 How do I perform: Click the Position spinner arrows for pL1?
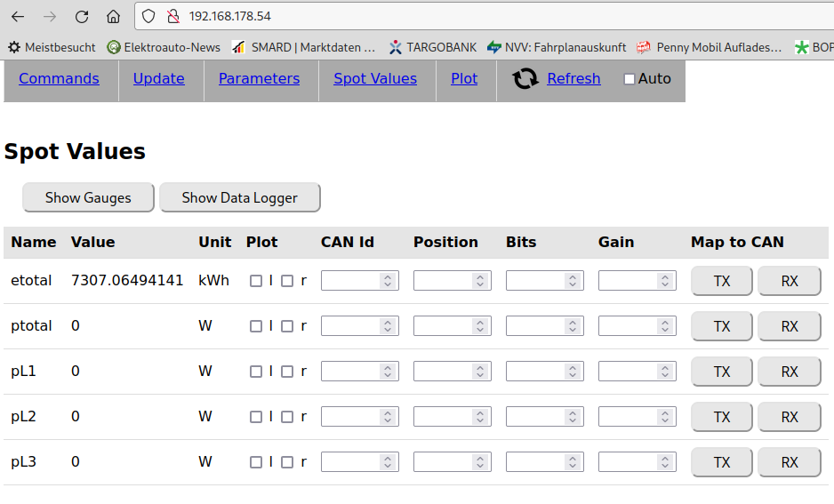point(479,372)
